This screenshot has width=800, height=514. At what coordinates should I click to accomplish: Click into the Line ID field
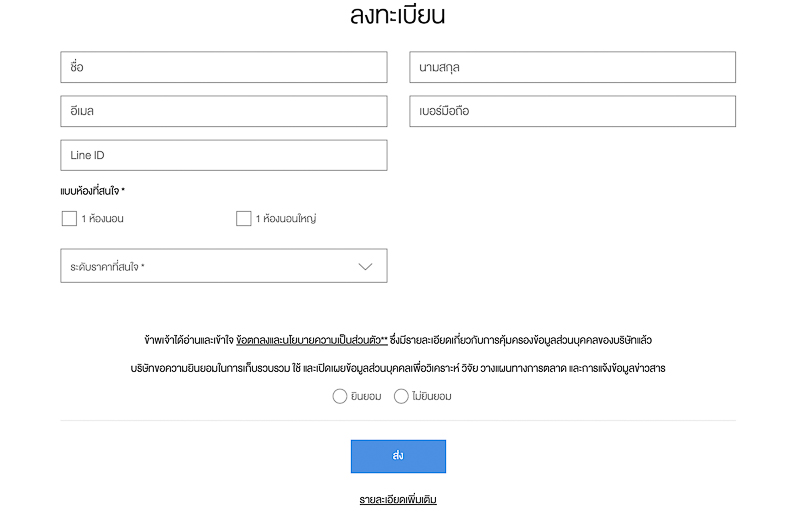[x=223, y=155]
